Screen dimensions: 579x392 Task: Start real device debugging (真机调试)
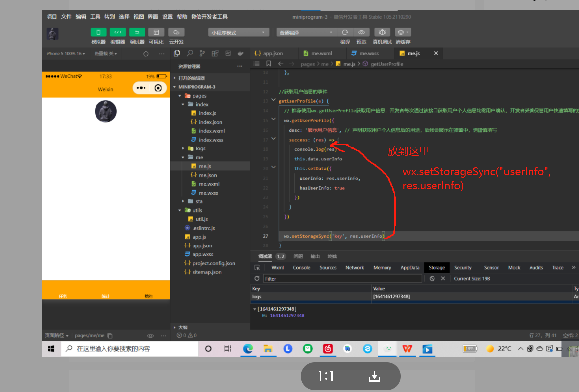382,32
